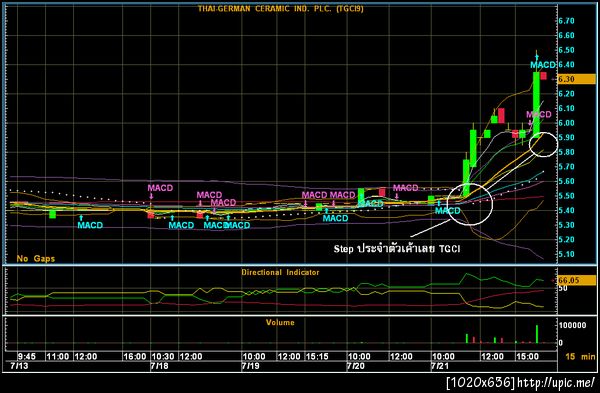The height and width of the screenshot is (393, 600).
Task: Click the 6.50 price axis label
Action: pos(566,50)
